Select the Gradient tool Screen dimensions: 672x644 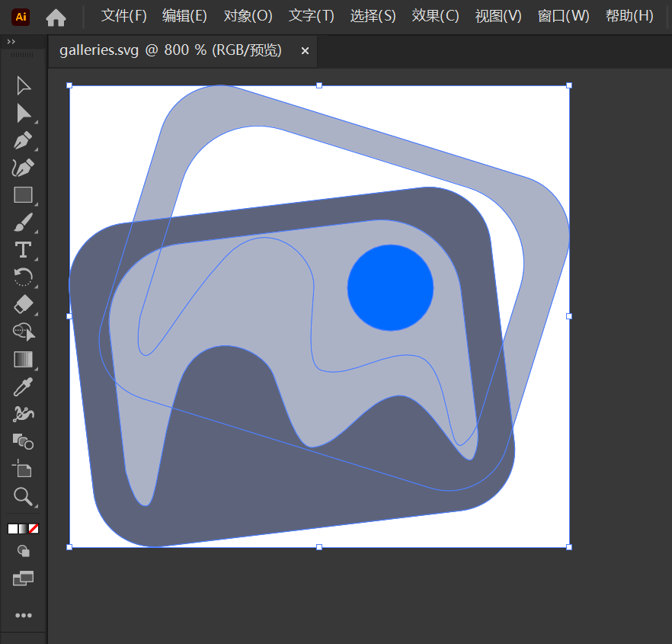[x=23, y=359]
